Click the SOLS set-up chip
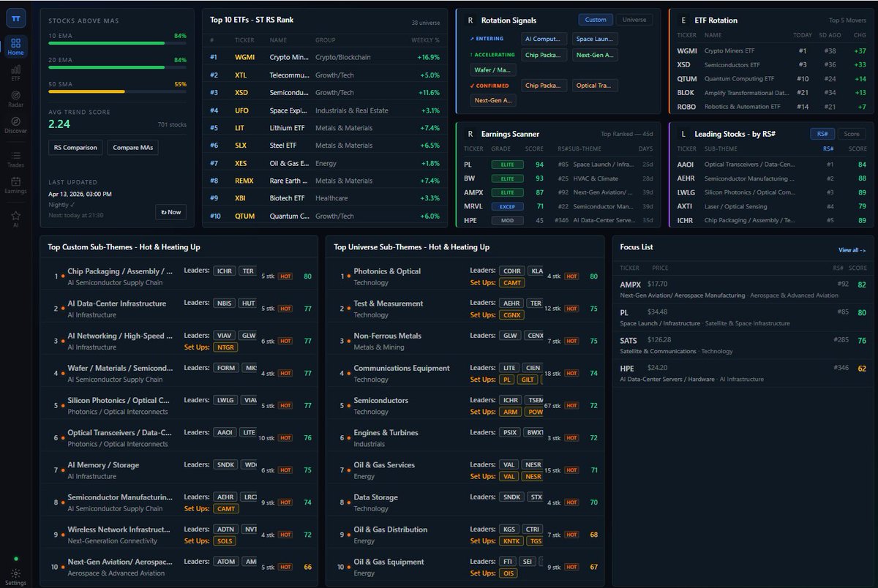878x588 pixels. pyautogui.click(x=225, y=540)
